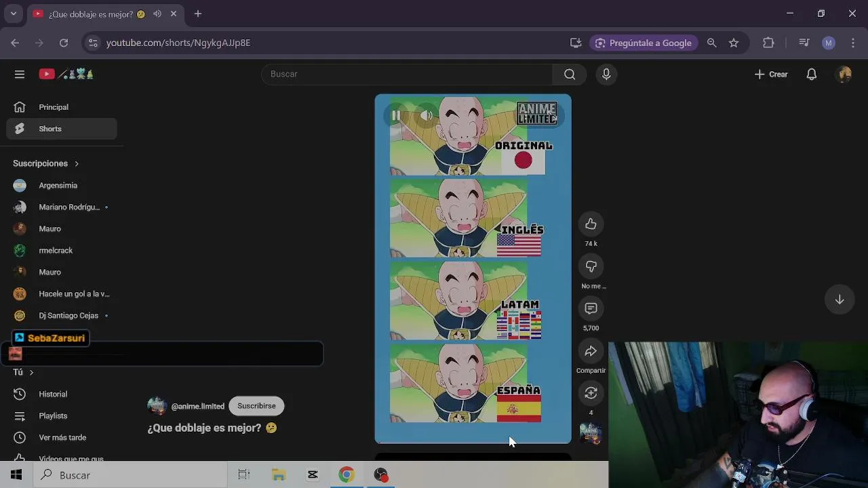
Task: Open the Chrome three-dot menu
Action: point(853,43)
